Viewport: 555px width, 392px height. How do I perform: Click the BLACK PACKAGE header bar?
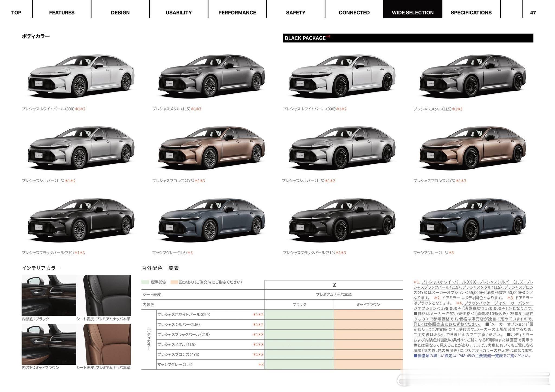(x=408, y=38)
